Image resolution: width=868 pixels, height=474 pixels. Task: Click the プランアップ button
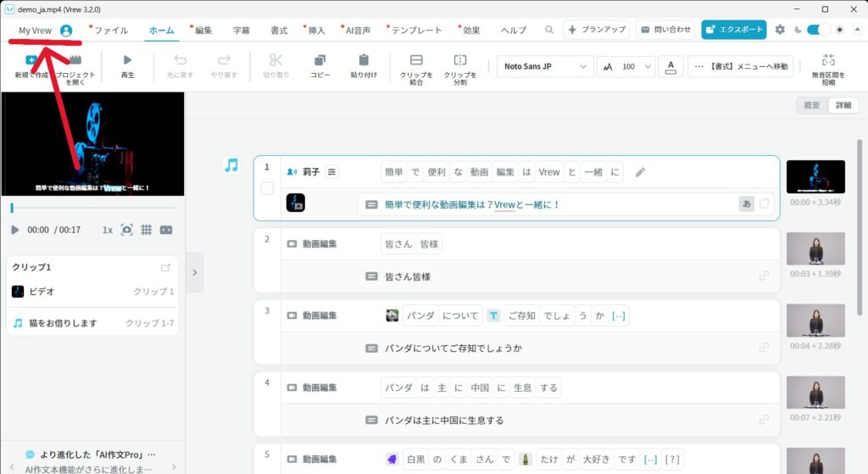[597, 30]
